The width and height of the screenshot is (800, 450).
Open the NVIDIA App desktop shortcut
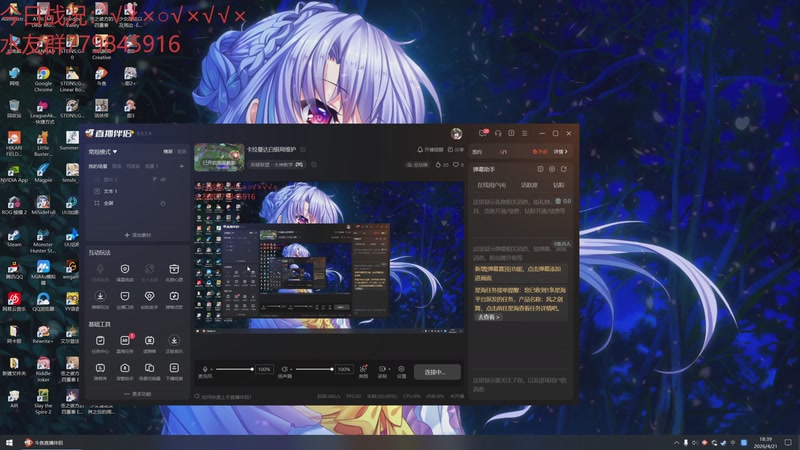[x=14, y=173]
